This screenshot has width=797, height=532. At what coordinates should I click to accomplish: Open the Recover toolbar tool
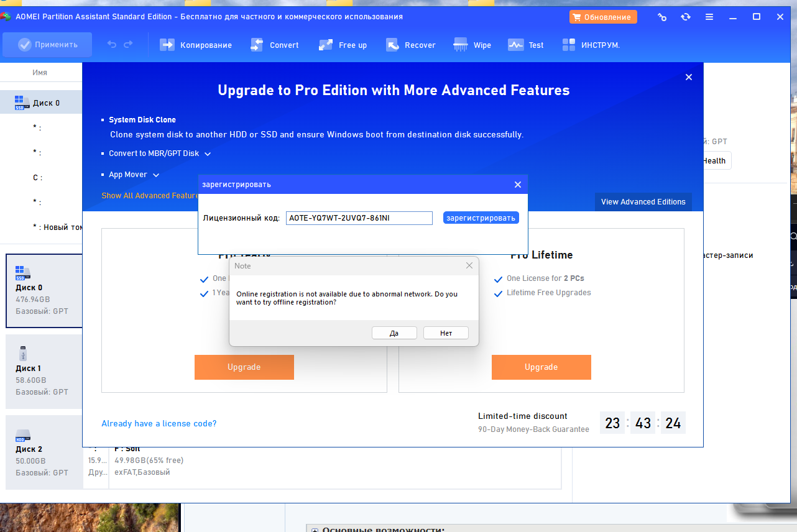click(x=410, y=45)
